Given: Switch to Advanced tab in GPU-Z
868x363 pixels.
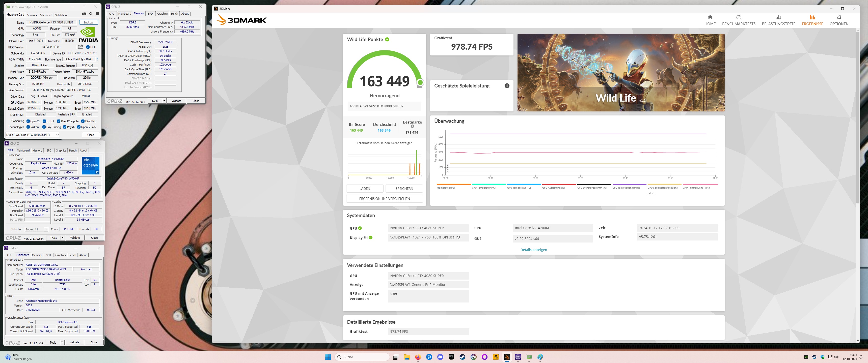Looking at the screenshot, I should click(46, 15).
